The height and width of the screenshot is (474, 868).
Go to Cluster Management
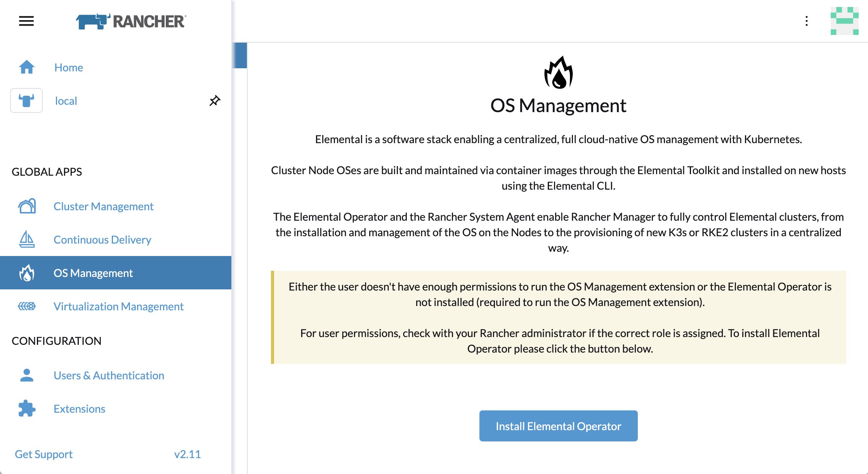coord(103,206)
